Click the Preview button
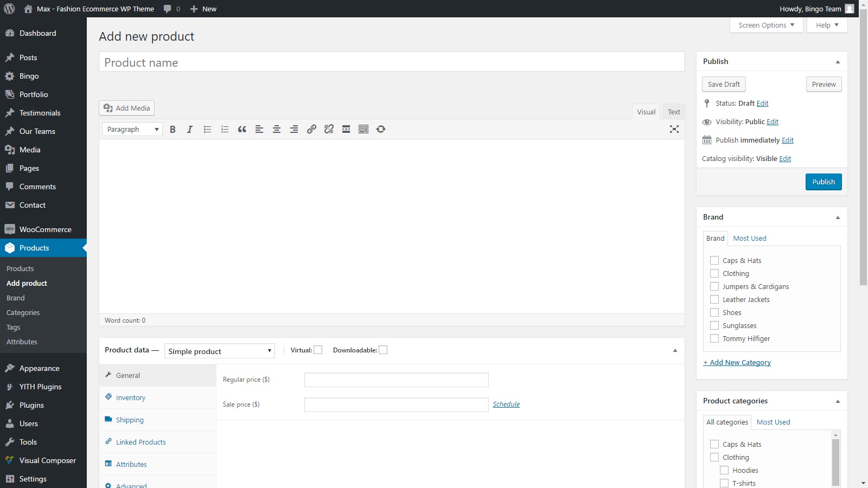868x488 pixels. coord(824,84)
